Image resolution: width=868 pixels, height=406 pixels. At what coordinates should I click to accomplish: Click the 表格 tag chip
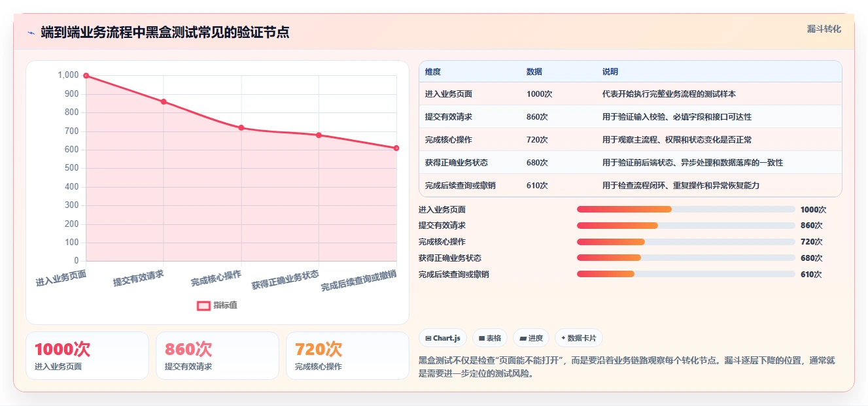[490, 338]
